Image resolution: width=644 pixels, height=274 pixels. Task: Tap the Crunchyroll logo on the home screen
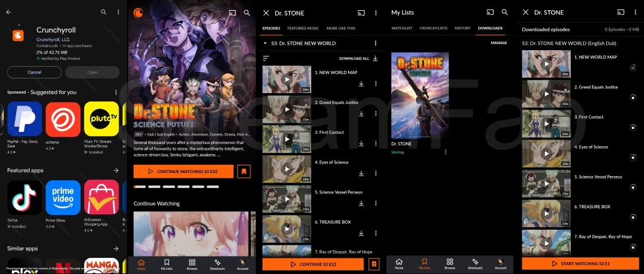tap(138, 13)
